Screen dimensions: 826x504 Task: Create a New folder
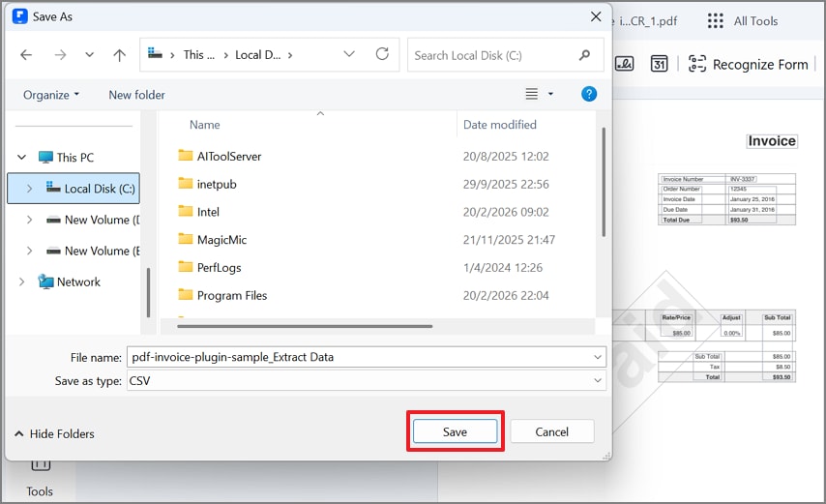point(136,95)
